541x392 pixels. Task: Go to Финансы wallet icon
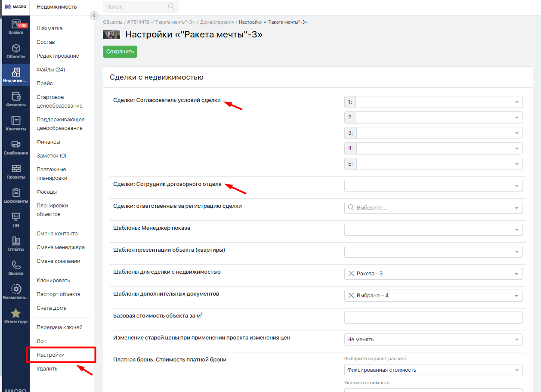[15, 99]
